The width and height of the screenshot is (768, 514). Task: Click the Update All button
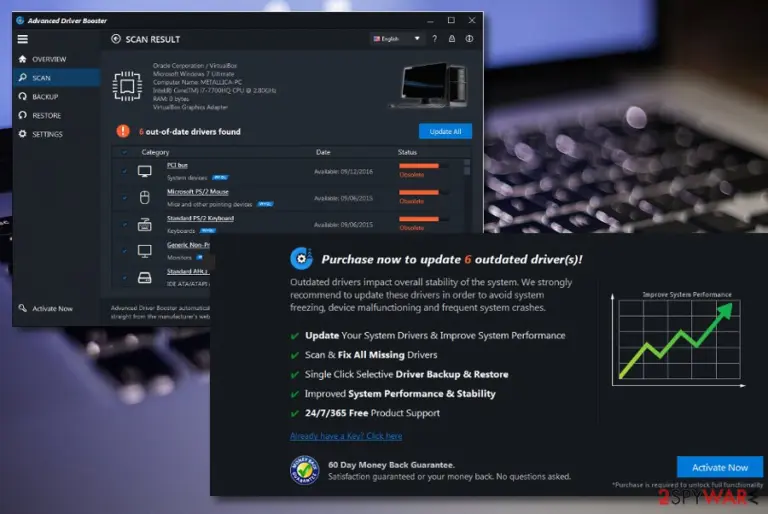click(x=445, y=131)
